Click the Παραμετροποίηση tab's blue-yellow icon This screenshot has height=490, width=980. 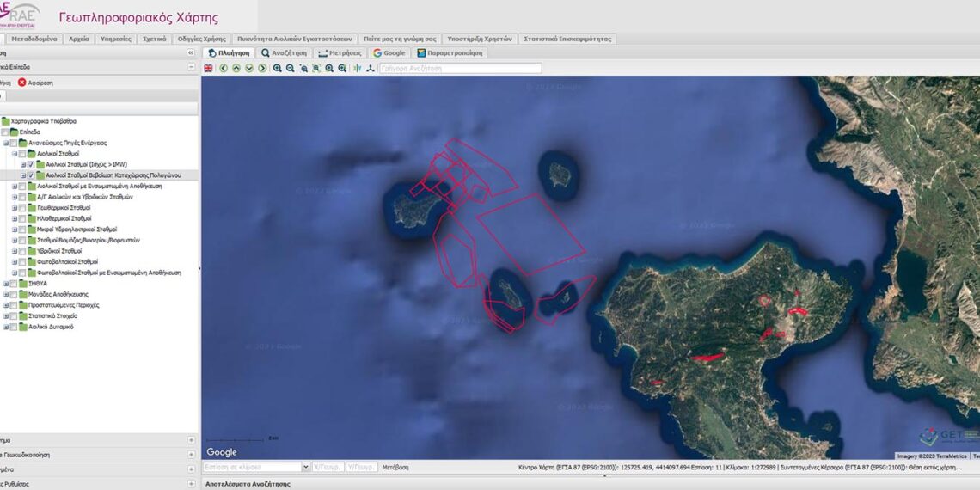pos(421,53)
